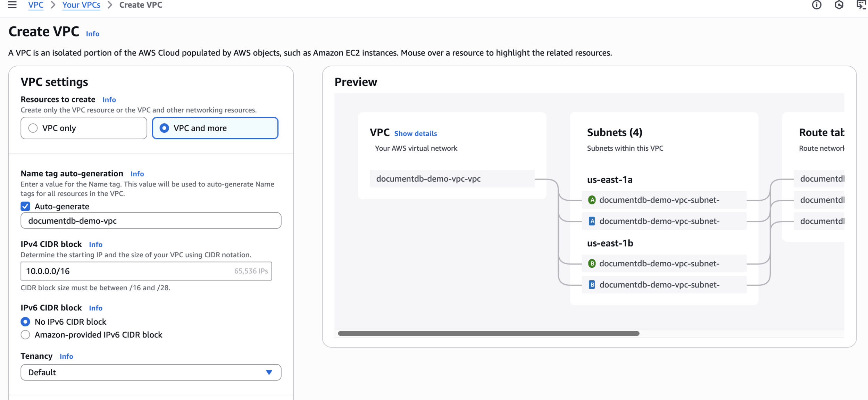Click green A subnet icon in us-east-1a
The width and height of the screenshot is (868, 400).
pos(592,200)
